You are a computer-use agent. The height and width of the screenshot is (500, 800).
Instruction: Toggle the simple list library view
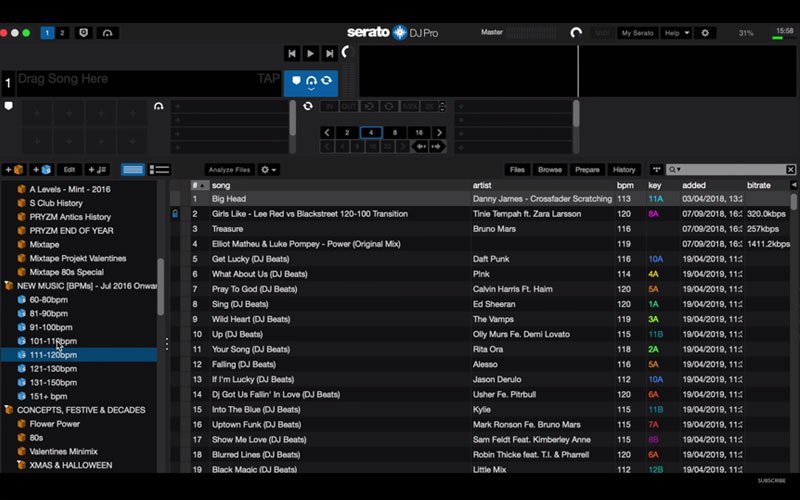coord(132,170)
